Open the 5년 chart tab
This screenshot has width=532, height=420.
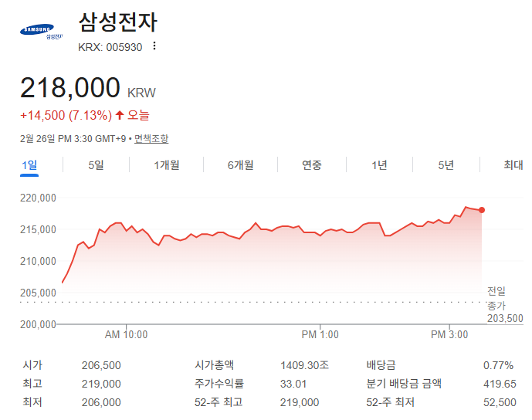446,164
